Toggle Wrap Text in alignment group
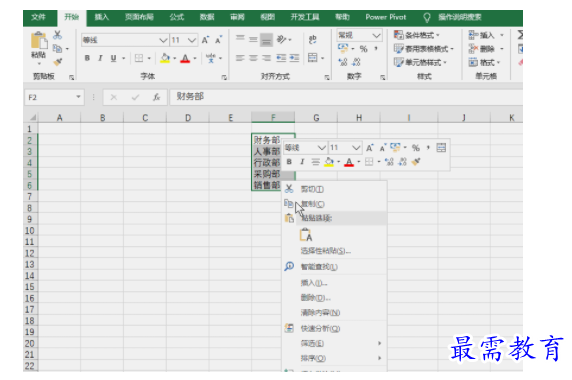The height and width of the screenshot is (380, 572). pyautogui.click(x=313, y=39)
